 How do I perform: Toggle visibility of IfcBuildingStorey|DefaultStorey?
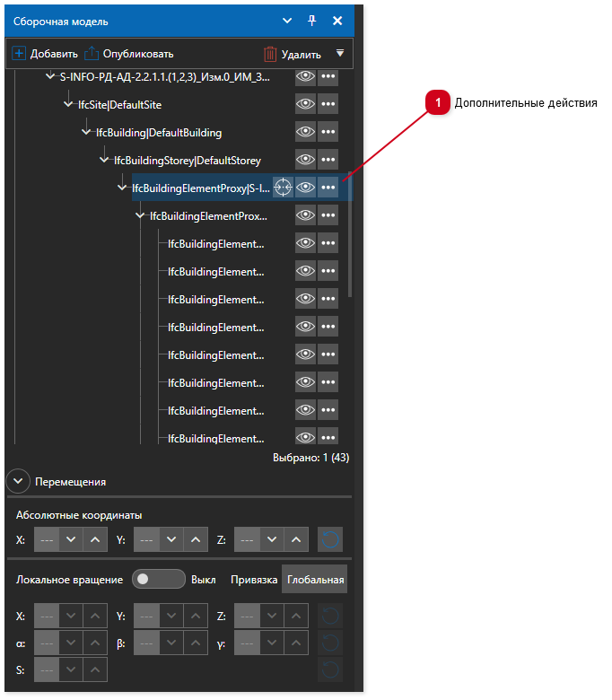(305, 160)
